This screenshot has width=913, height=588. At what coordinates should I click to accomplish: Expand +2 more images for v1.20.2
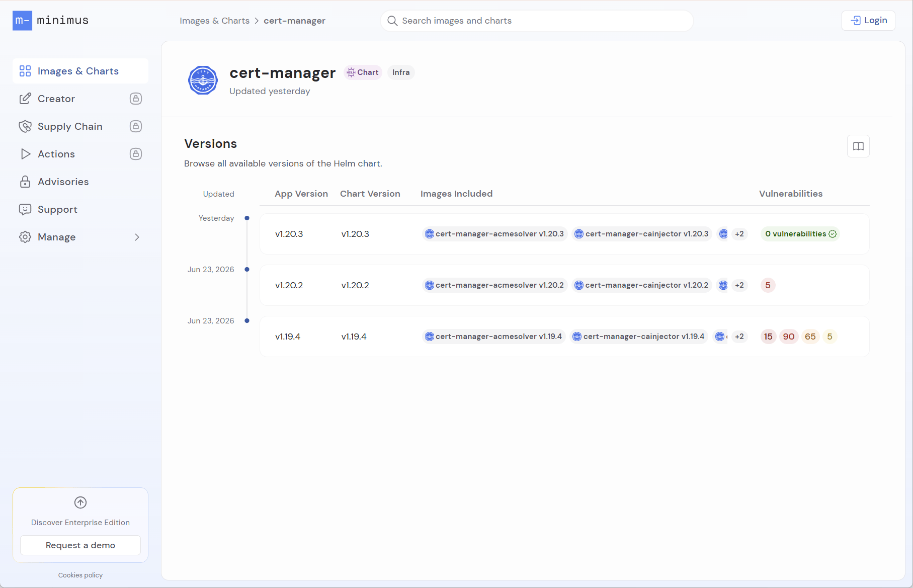tap(739, 285)
